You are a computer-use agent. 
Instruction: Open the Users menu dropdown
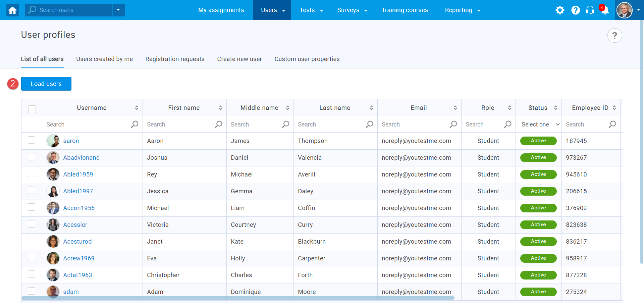[272, 10]
